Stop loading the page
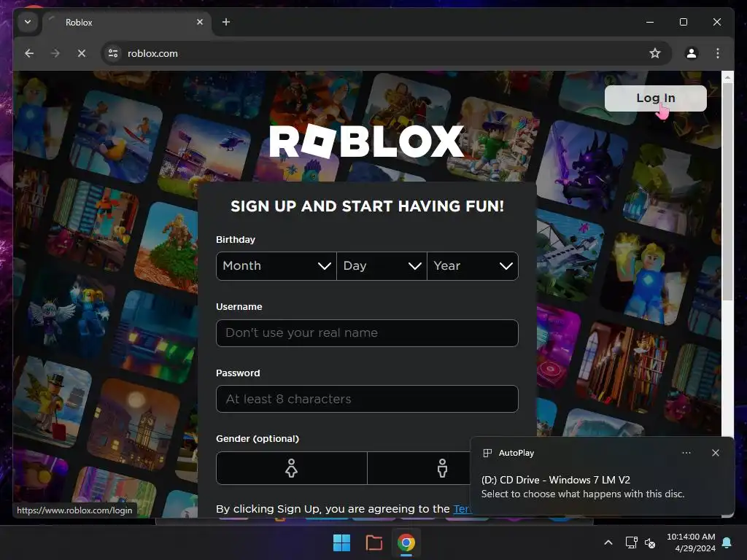The height and width of the screenshot is (560, 747). pyautogui.click(x=82, y=53)
